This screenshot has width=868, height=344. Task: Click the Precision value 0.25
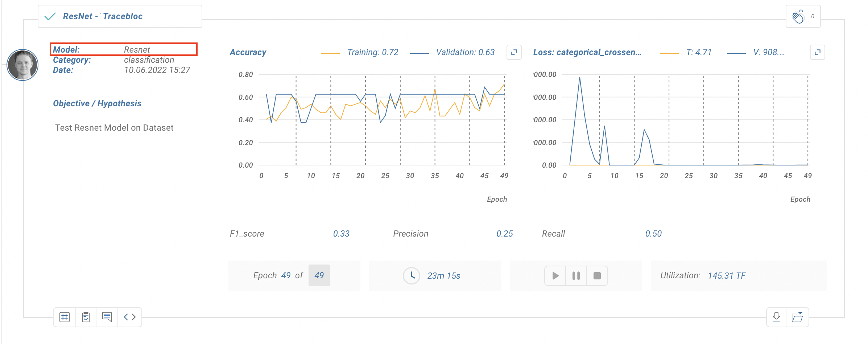click(505, 234)
